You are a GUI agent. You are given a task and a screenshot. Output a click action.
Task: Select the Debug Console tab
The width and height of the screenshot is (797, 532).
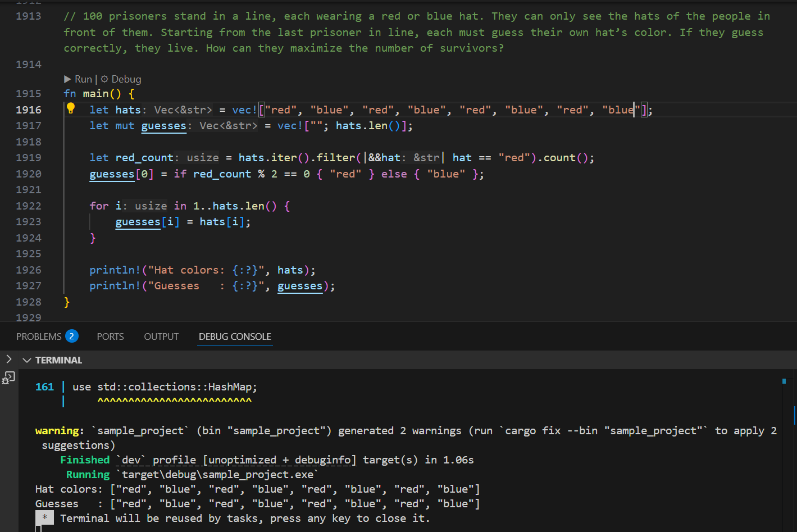click(x=235, y=337)
